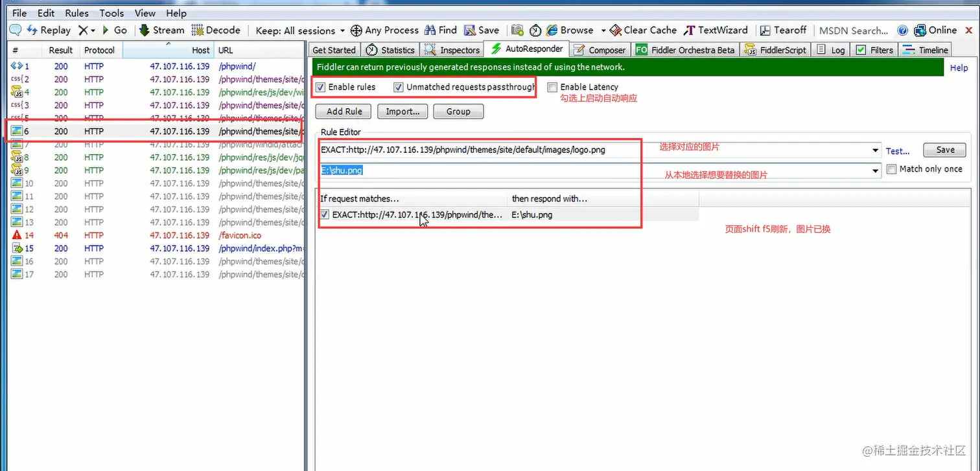Switch to the Inspectors tab

click(x=452, y=50)
